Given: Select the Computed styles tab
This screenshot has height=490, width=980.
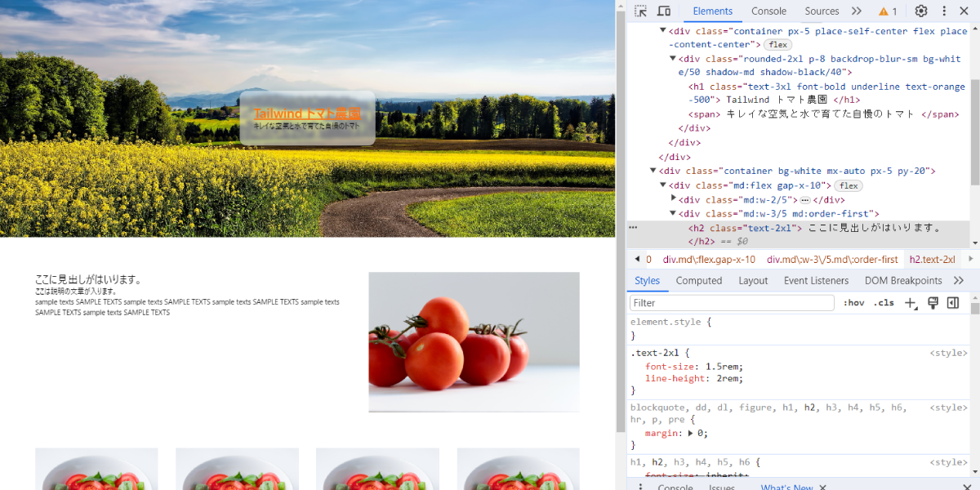Looking at the screenshot, I should coord(699,281).
